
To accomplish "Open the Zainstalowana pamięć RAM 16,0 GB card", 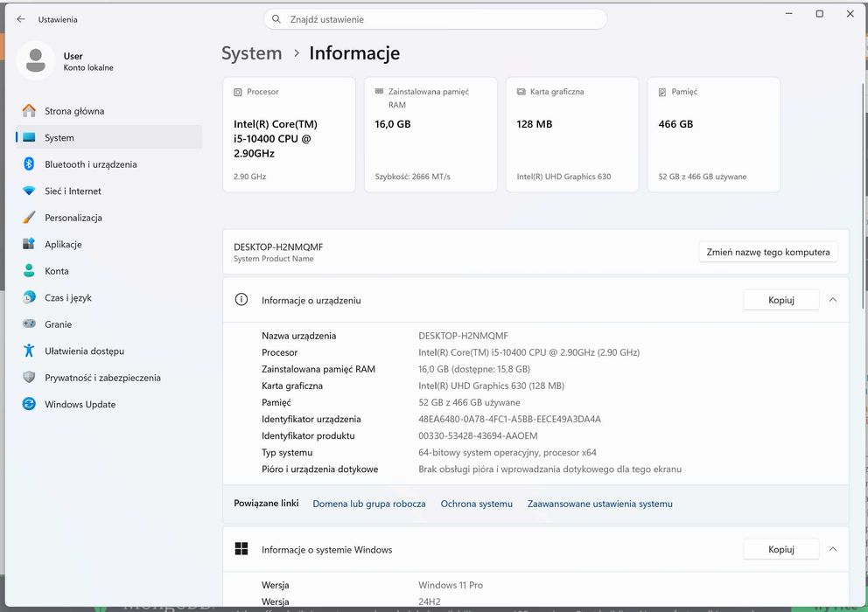I will (430, 135).
